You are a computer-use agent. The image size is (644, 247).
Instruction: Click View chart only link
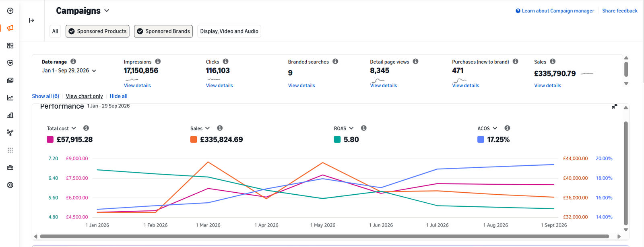pyautogui.click(x=84, y=96)
